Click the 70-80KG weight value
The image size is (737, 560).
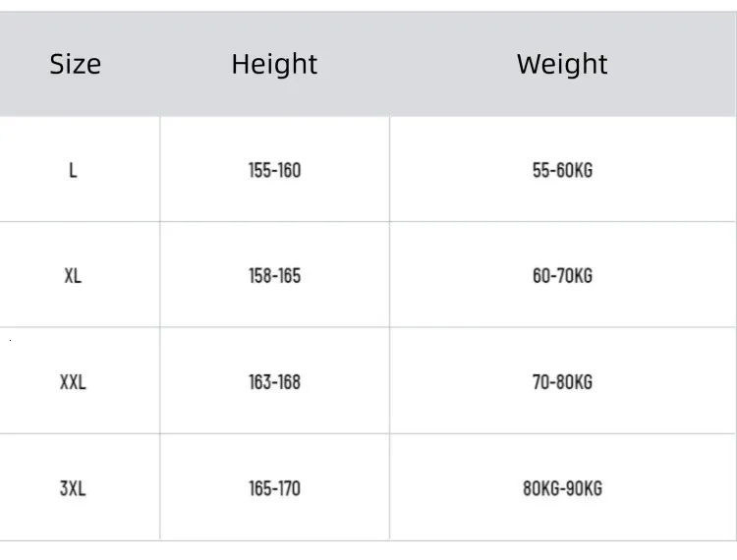coord(562,382)
